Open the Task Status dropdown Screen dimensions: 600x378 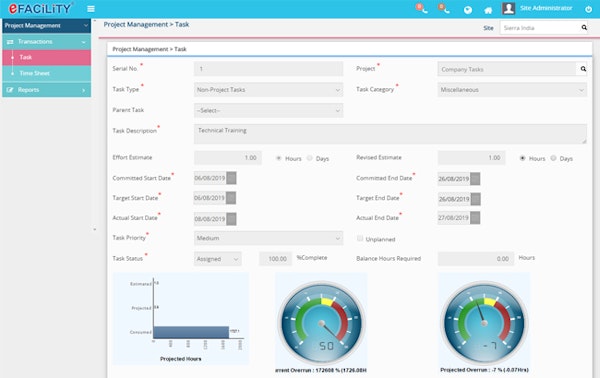[218, 259]
